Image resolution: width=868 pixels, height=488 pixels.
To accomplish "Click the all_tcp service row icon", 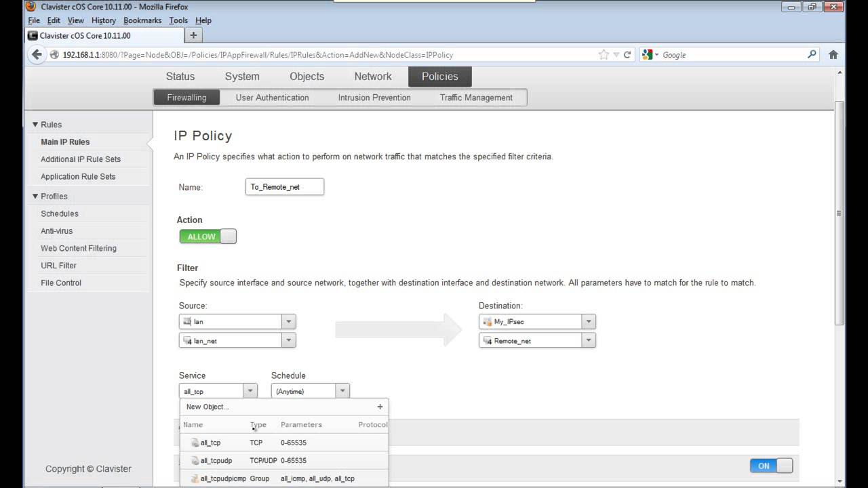I will pyautogui.click(x=195, y=443).
